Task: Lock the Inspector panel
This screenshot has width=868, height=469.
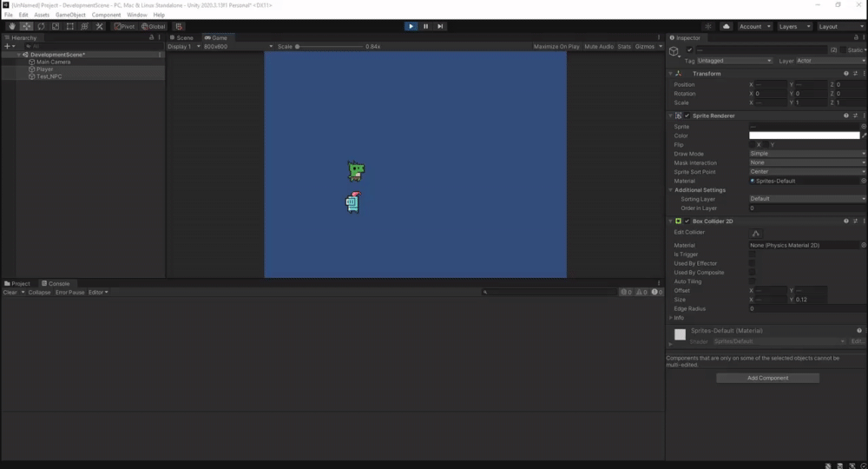Action: pos(855,37)
